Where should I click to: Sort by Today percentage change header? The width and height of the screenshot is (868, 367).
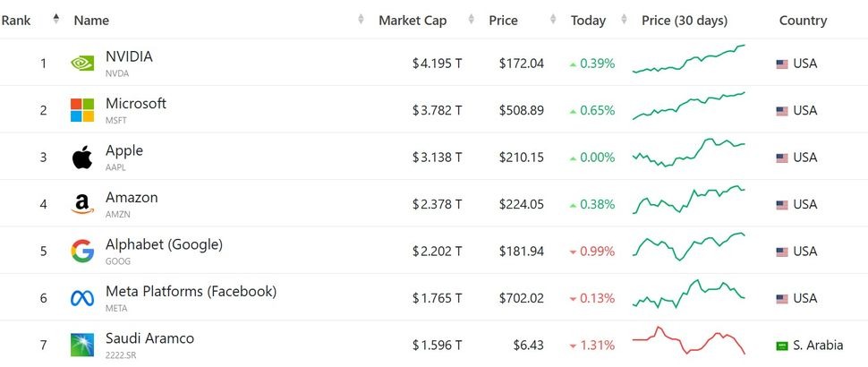pos(588,20)
